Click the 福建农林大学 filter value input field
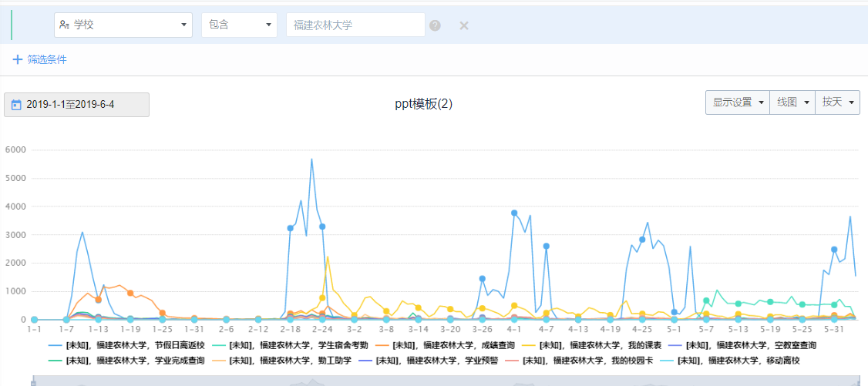Viewport: 868px width, 386px height. [x=355, y=25]
